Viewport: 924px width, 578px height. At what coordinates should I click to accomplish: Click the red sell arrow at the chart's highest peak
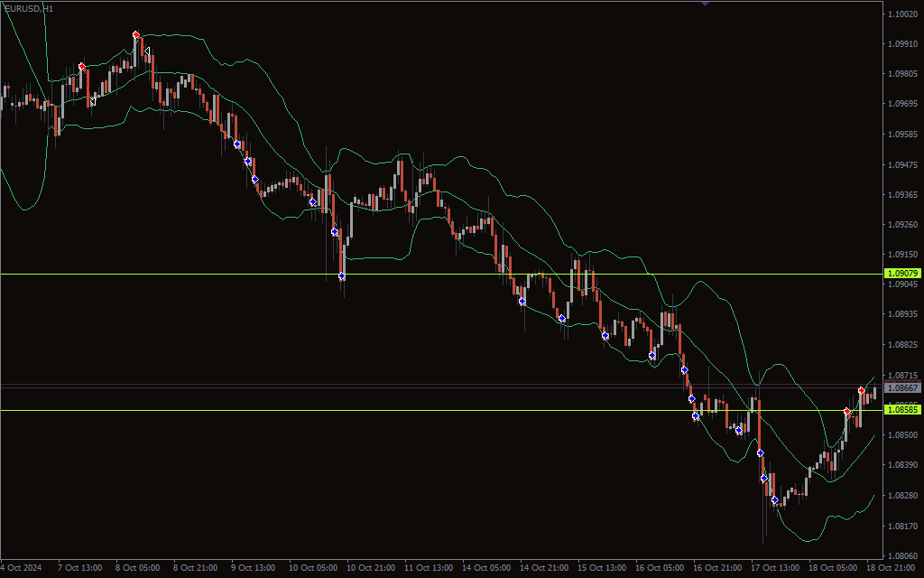[x=136, y=34]
